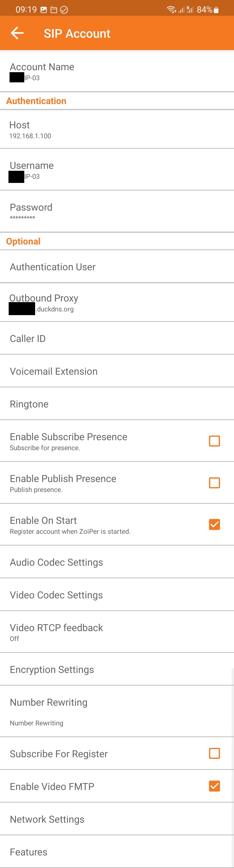Select the Ringtone setting
The height and width of the screenshot is (868, 234).
(117, 404)
